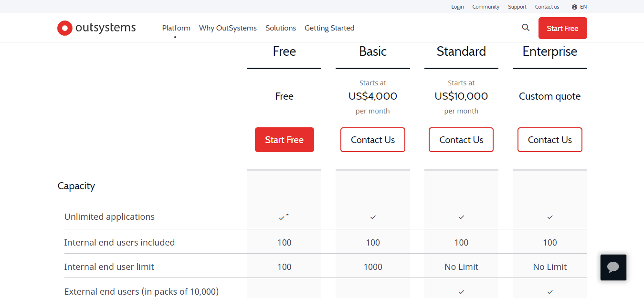Click the Standard plan column heading
Image resolution: width=644 pixels, height=298 pixels.
[461, 51]
